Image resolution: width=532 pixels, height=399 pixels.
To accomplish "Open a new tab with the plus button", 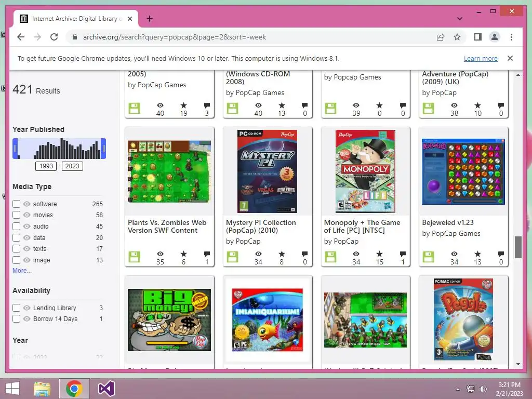I will coord(149,19).
